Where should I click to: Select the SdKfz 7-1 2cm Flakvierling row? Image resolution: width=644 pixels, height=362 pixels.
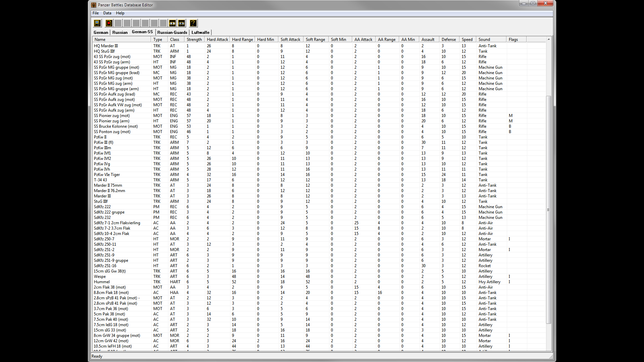319,223
